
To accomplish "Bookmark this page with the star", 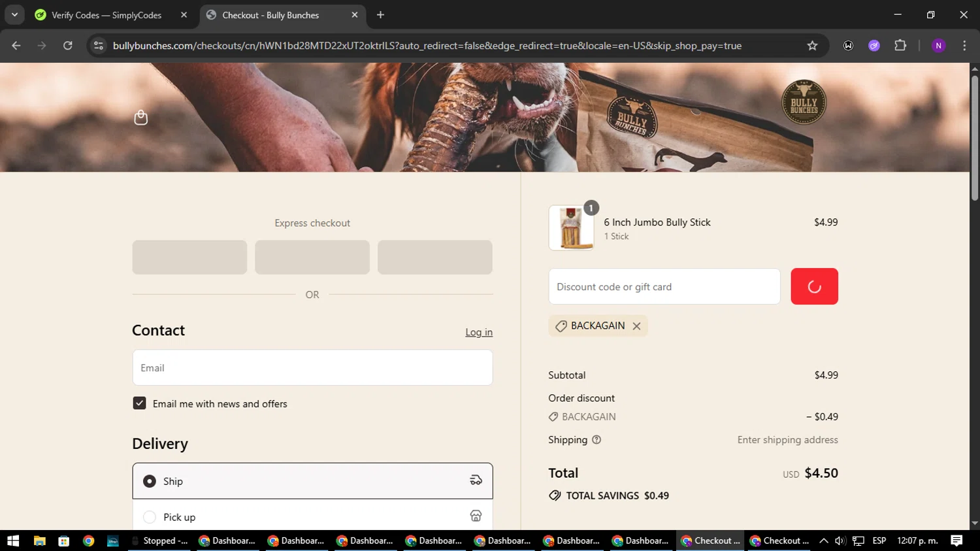I will [812, 46].
